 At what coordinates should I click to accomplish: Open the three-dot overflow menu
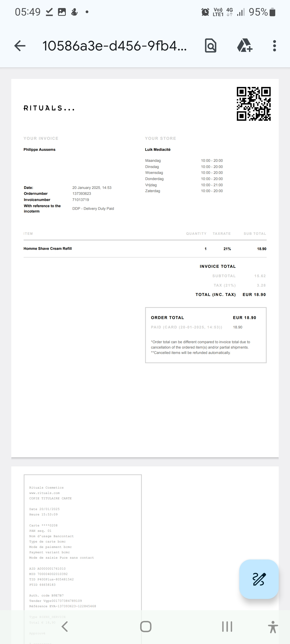tap(274, 46)
